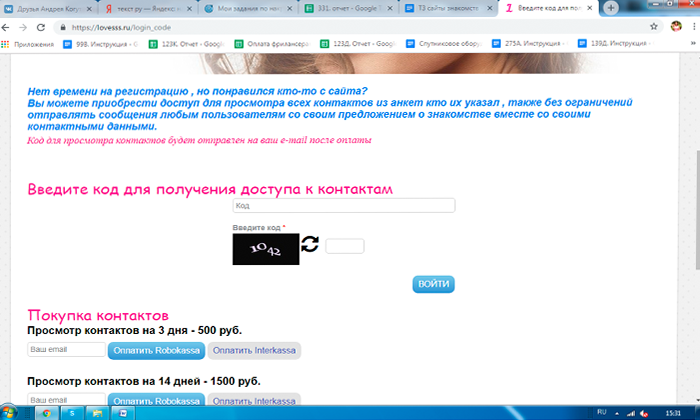Click the text Просмотр контактов на 14 дней - 1500 руб.
The height and width of the screenshot is (420, 700).
144,382
